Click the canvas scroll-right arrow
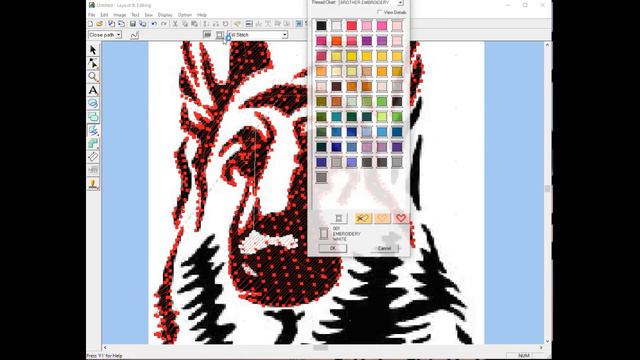The height and width of the screenshot is (360, 640). 541,348
